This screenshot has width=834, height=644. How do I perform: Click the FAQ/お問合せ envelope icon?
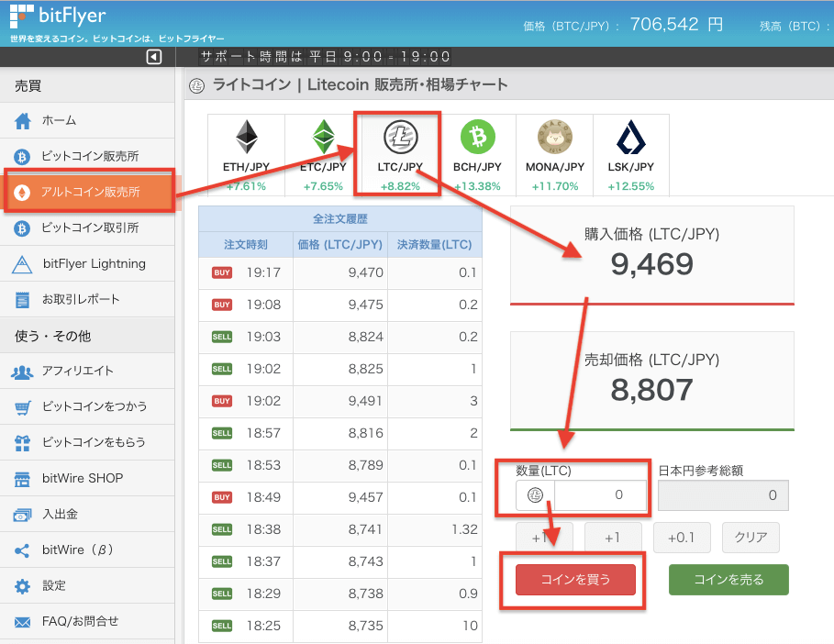[22, 622]
